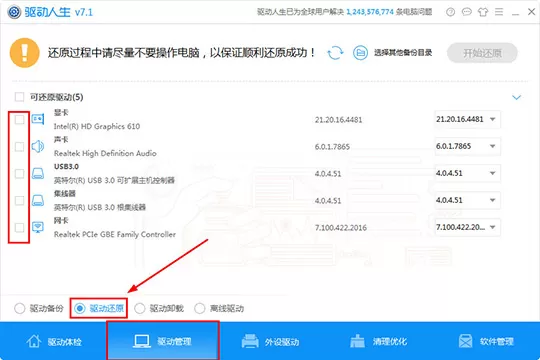Viewport: 540px width, 360px height.
Task: Click the Realtek High Definition Audio text
Action: click(x=105, y=153)
